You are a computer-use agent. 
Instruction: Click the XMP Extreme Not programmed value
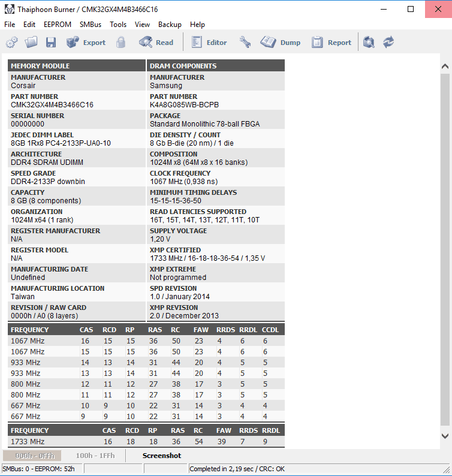(x=178, y=277)
